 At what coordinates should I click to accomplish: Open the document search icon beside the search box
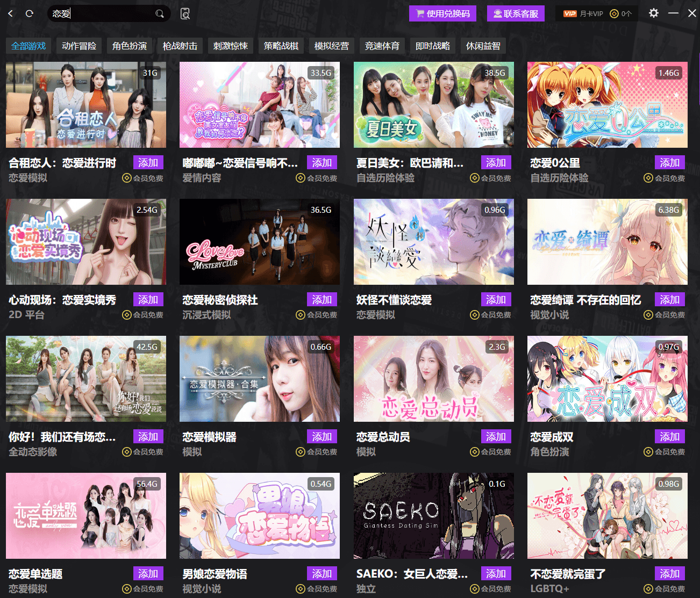click(185, 13)
